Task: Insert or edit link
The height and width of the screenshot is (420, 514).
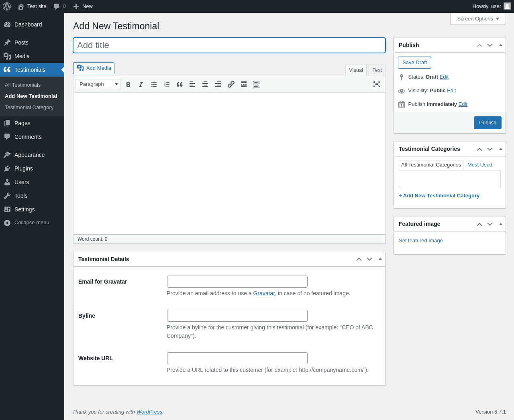Action: (x=231, y=84)
